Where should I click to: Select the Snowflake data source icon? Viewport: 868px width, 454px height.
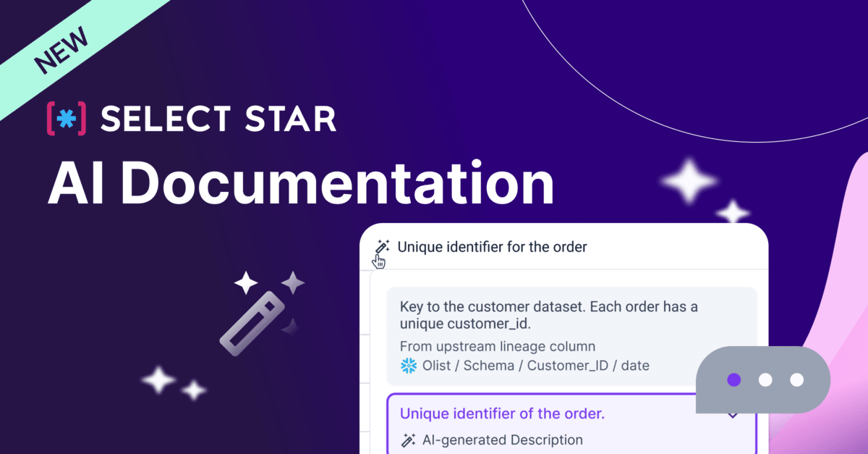408,366
